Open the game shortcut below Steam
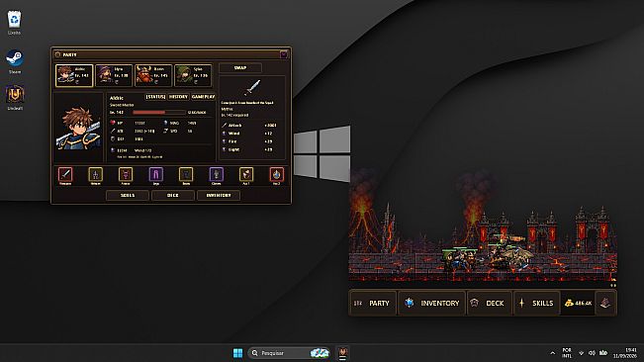This screenshot has height=362, width=644. [x=15, y=98]
